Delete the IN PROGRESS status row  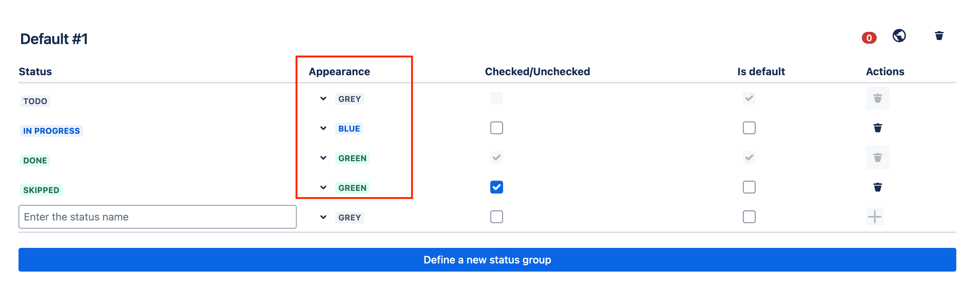[878, 128]
